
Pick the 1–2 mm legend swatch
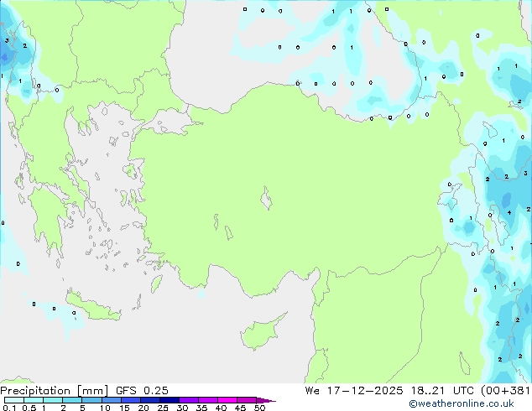(53, 400)
